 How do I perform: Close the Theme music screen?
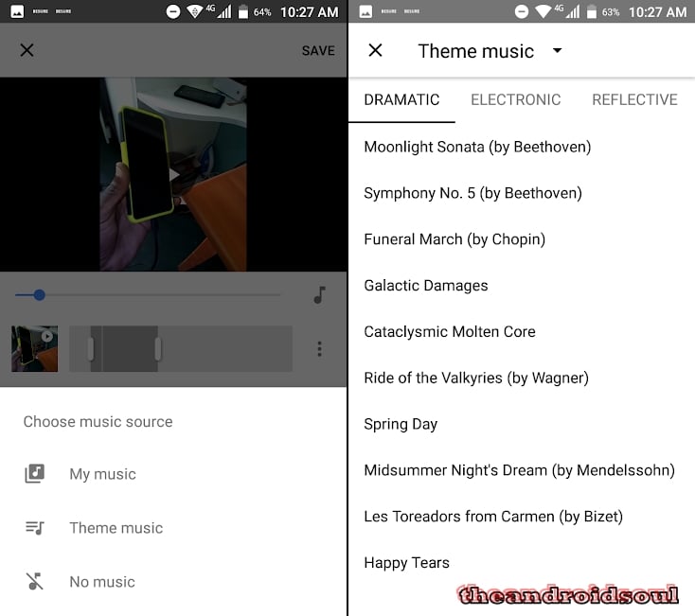point(375,50)
